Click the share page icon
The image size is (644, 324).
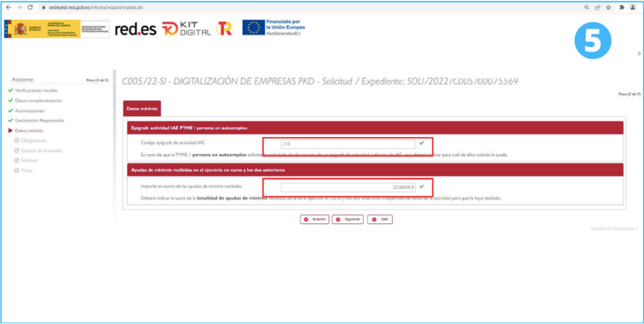click(598, 8)
